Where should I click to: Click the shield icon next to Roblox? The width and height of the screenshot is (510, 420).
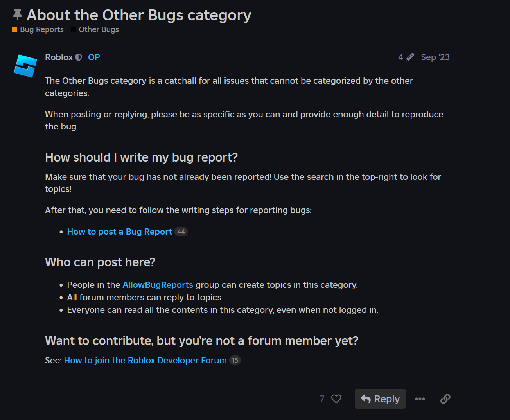tap(79, 57)
